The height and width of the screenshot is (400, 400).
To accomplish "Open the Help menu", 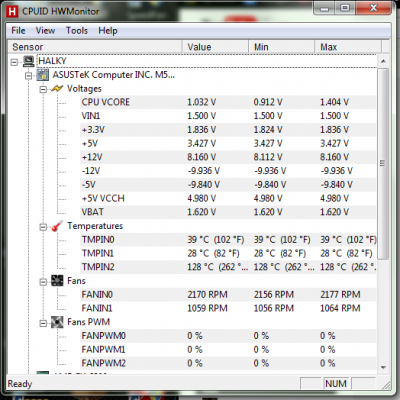I will 108,31.
